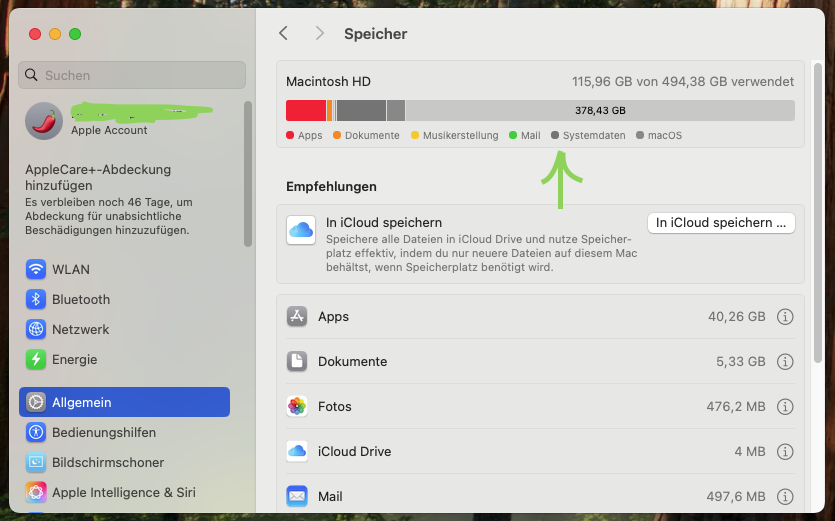835x521 pixels.
Task: Click the In iCloud speichern heading text
Action: [x=384, y=222]
